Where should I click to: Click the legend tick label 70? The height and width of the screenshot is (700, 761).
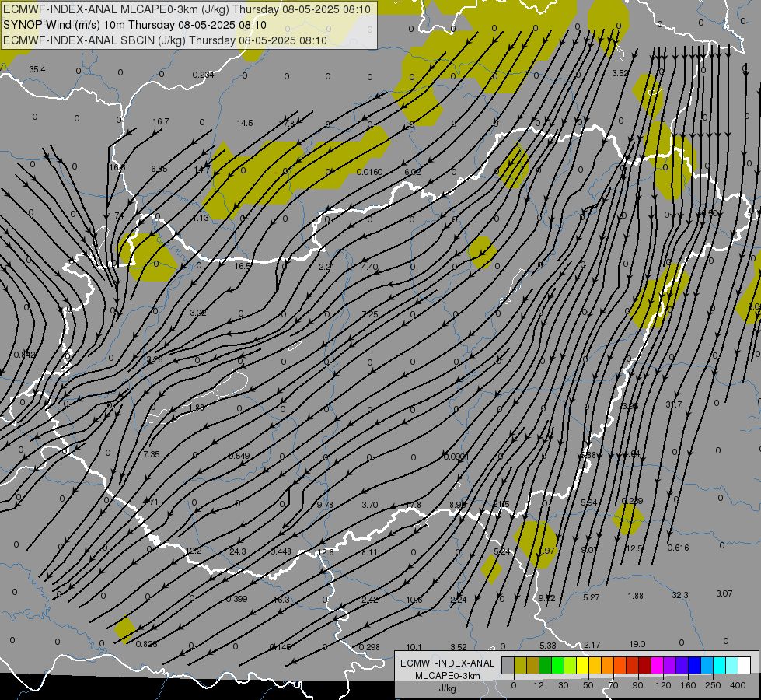[613, 685]
